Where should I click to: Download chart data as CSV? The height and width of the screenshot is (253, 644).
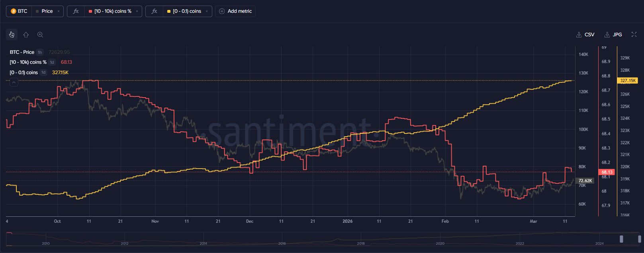click(x=585, y=35)
